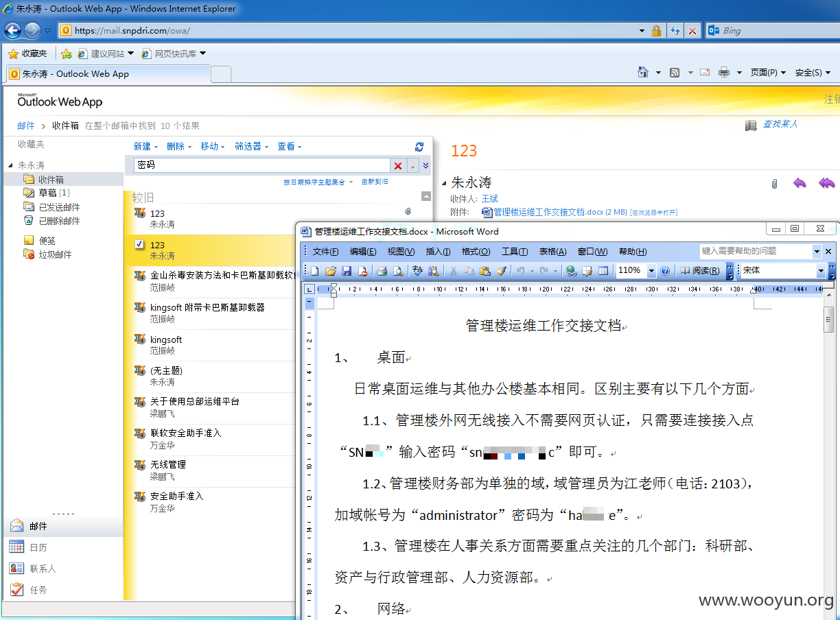Screen dimensions: 840x620
Task: Open the 格式(O) menu in Word
Action: [476, 252]
